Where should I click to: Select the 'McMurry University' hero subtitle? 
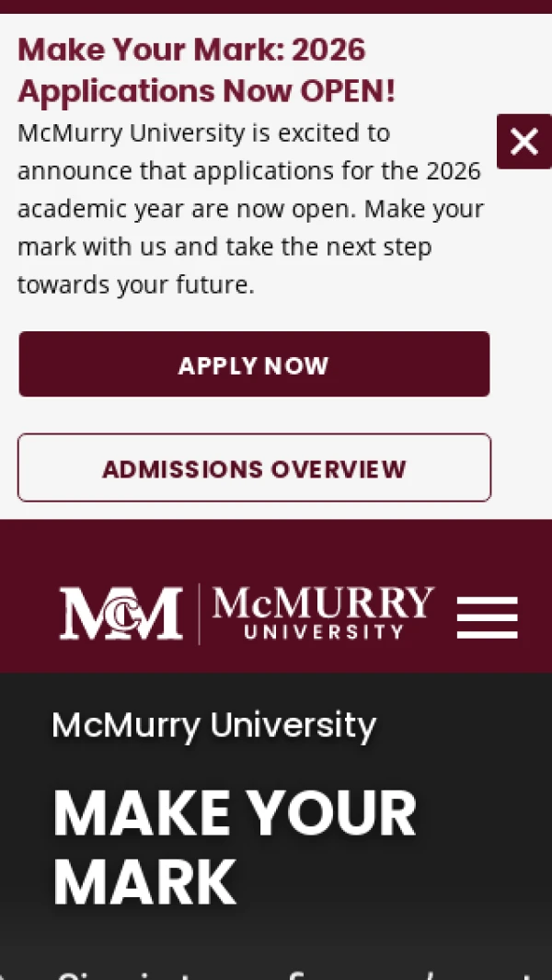213,726
